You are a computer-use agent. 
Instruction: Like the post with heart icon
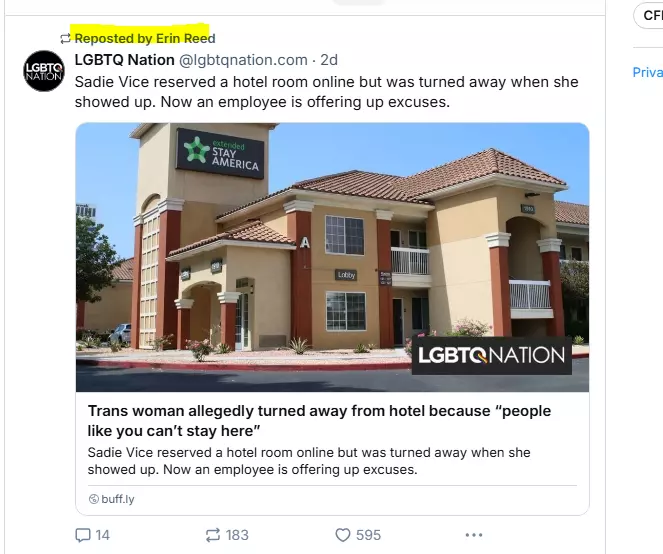[x=343, y=535]
